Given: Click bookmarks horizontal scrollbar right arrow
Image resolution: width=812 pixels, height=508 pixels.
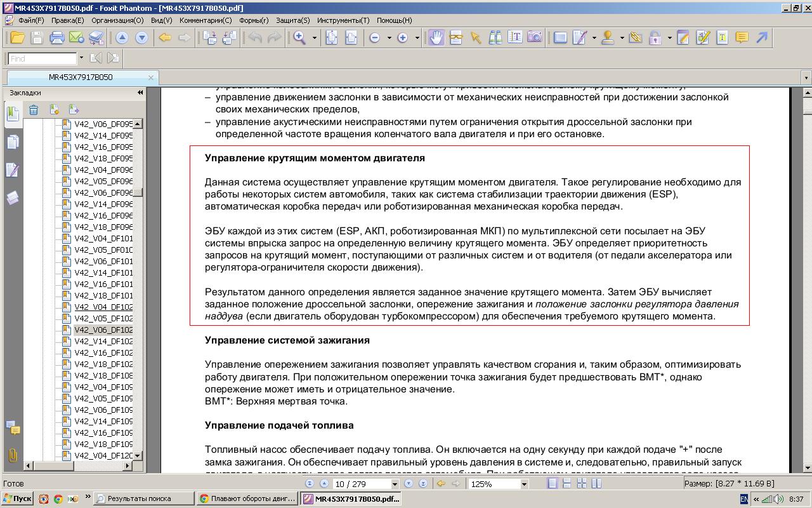Looking at the screenshot, I should coord(127,465).
